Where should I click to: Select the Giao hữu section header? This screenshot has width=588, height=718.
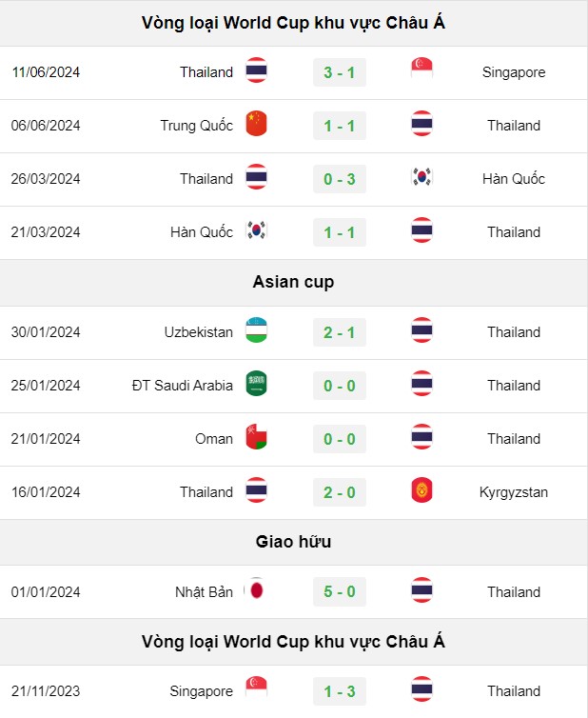point(293,542)
